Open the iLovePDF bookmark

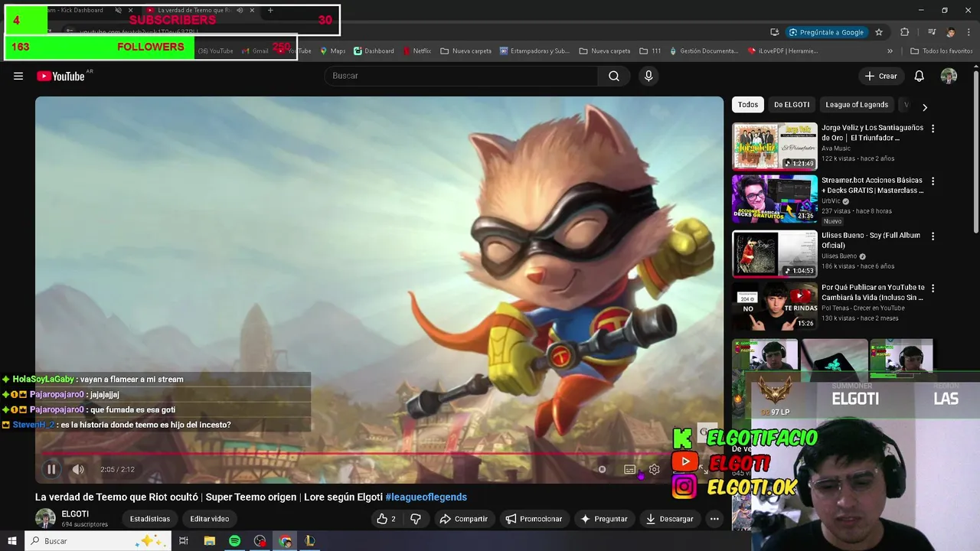781,51
